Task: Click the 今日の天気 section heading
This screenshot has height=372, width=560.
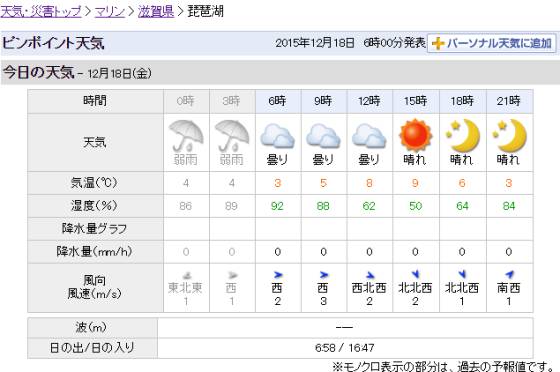Action: click(x=39, y=72)
